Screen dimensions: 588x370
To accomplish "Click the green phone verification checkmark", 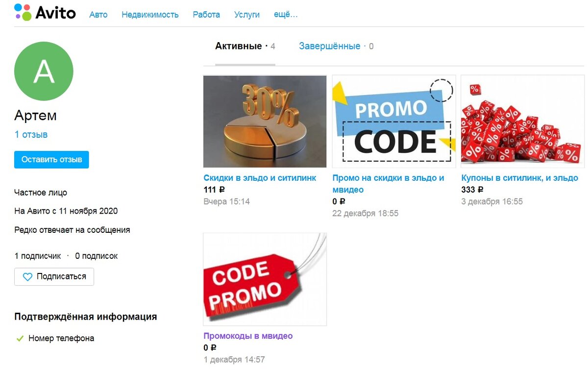I will [20, 339].
